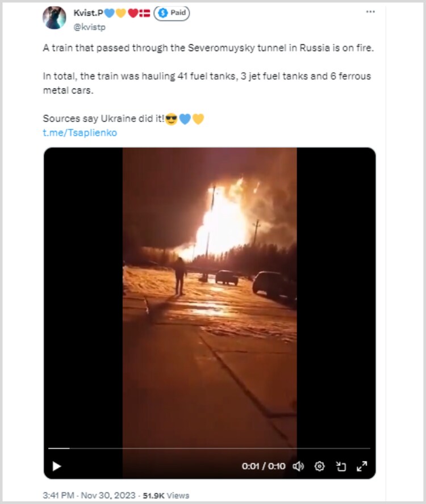
Task: Enter picture-in-picture mode for the video
Action: [x=341, y=466]
